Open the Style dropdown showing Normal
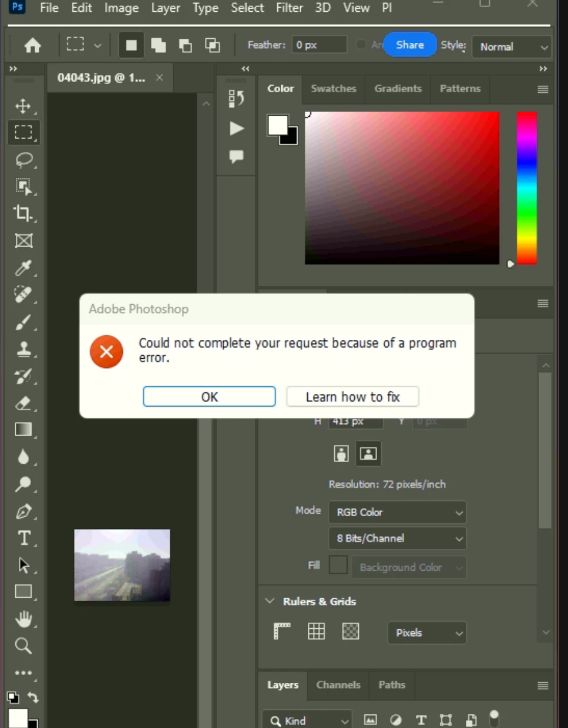 click(x=512, y=47)
